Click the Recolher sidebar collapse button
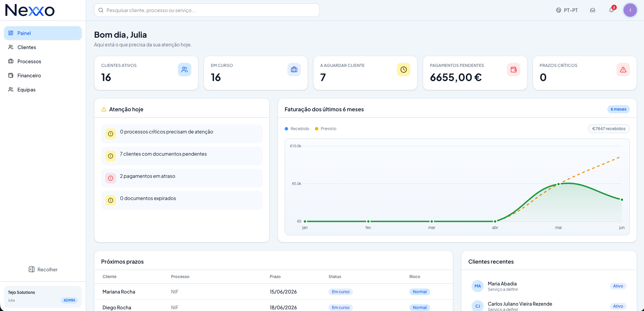The height and width of the screenshot is (311, 644). tap(43, 269)
